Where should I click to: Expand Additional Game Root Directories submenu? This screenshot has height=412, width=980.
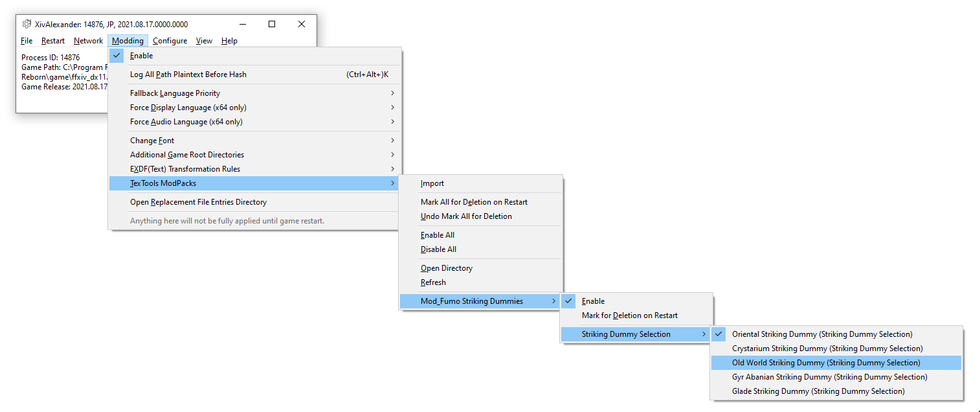pyautogui.click(x=186, y=155)
